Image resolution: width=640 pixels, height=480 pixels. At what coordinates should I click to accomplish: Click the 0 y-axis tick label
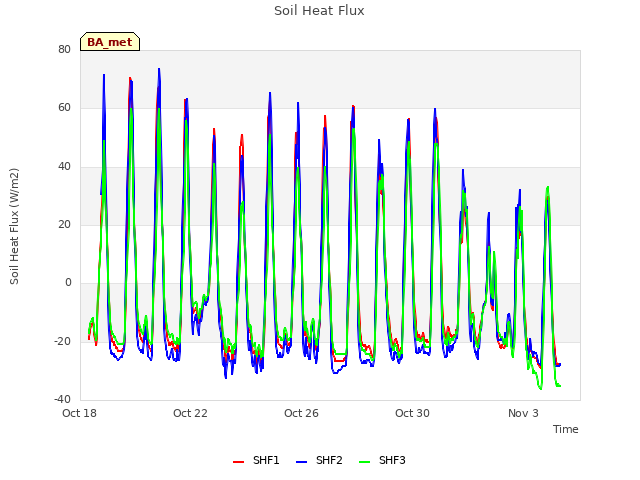68,282
